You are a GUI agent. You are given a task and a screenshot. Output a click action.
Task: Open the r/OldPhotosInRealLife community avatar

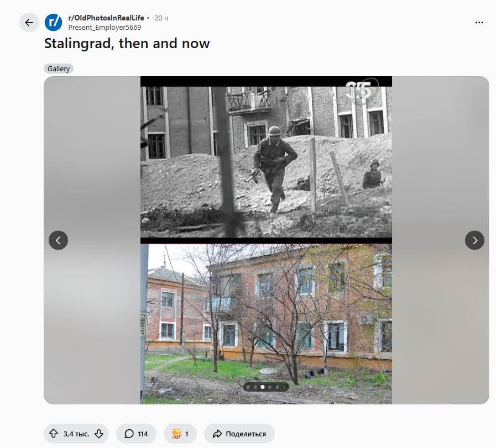click(54, 23)
